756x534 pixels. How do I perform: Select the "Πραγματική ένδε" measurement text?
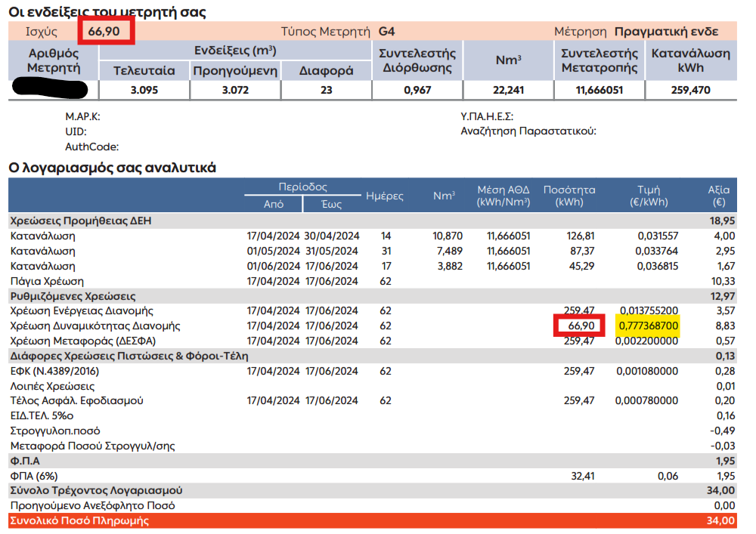(666, 32)
